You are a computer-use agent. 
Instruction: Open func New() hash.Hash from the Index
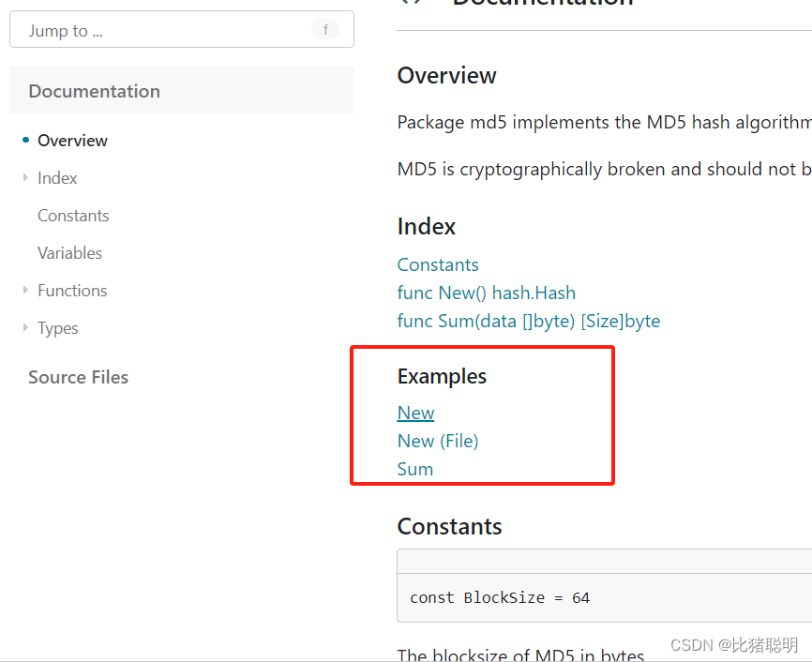(x=486, y=293)
